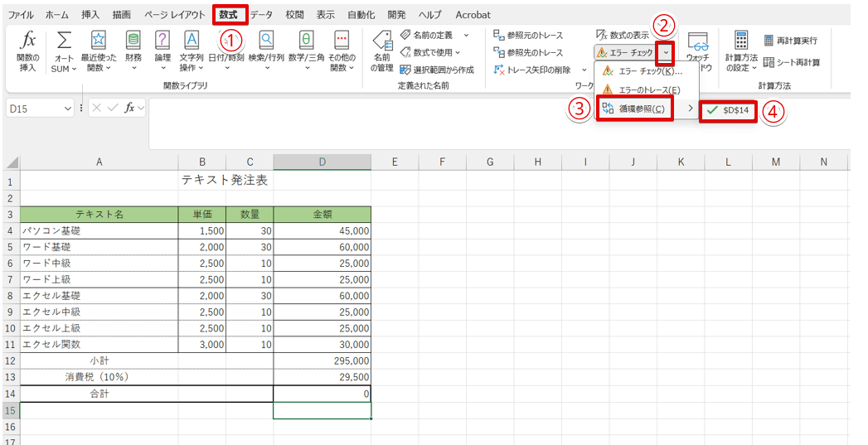Image resolution: width=868 pixels, height=445 pixels.
Task: Switch to the 数式 ribbon tab
Action: coord(229,15)
